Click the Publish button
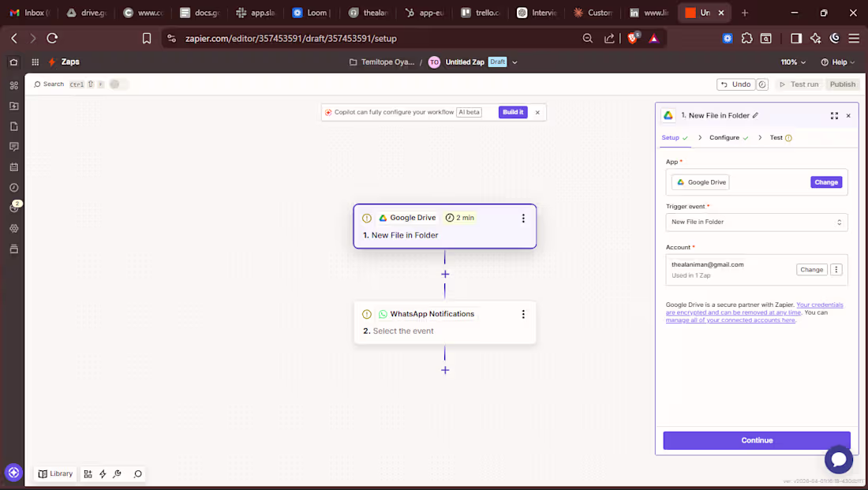The width and height of the screenshot is (868, 490). (843, 84)
